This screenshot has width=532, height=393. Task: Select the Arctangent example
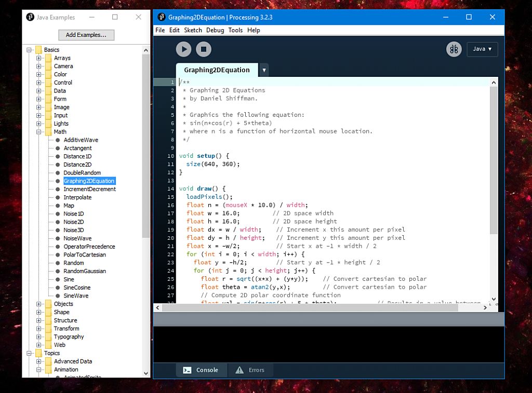tap(77, 148)
